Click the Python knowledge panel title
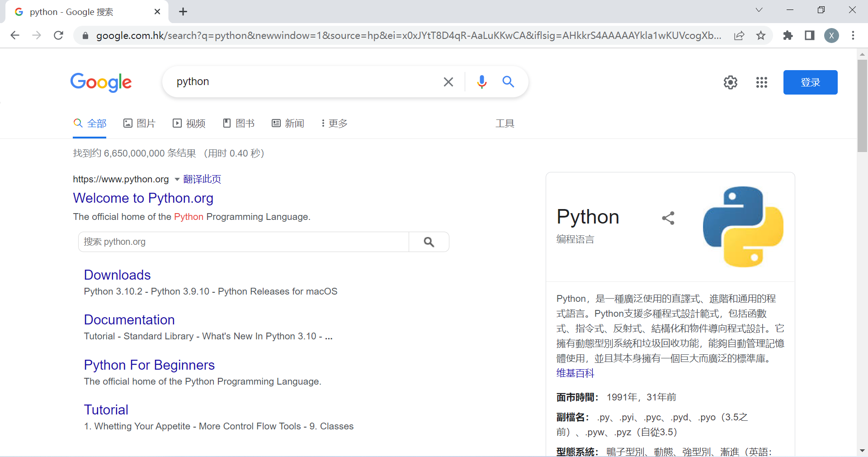Image resolution: width=868 pixels, height=457 pixels. [x=588, y=217]
